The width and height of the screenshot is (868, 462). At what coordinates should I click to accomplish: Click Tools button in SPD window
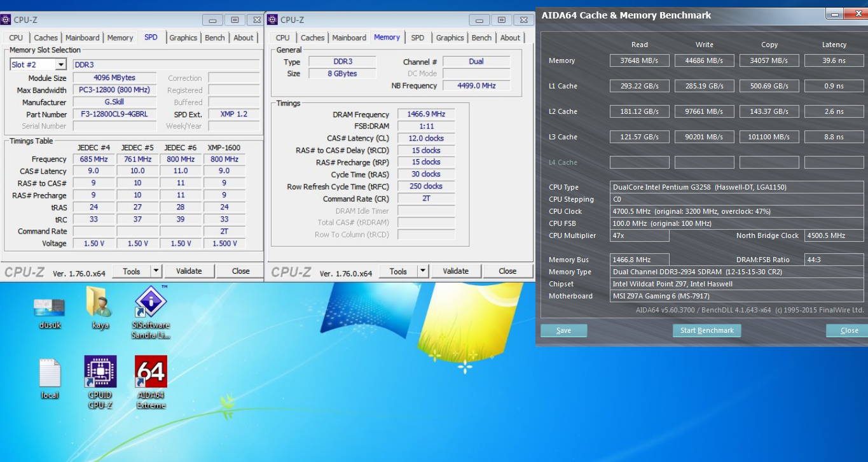point(132,271)
